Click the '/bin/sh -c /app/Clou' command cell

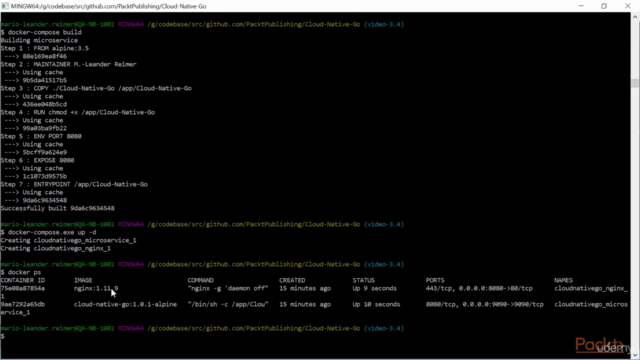point(228,304)
